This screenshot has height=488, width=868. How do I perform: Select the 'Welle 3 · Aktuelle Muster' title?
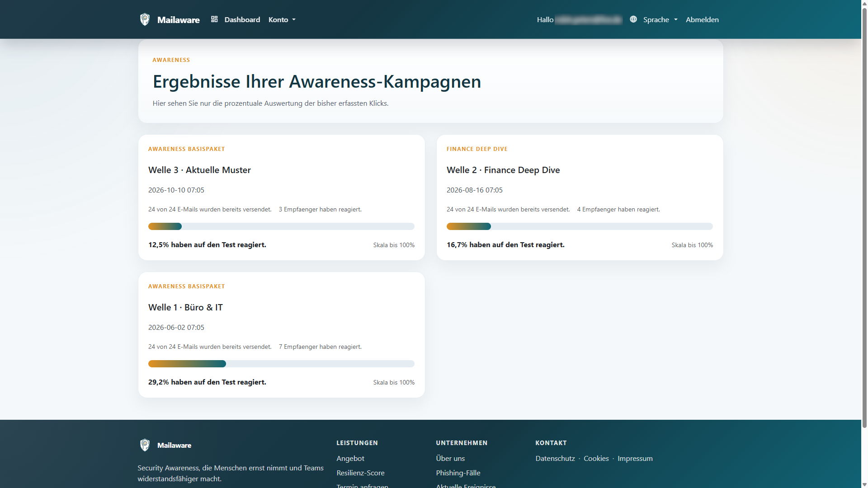199,170
